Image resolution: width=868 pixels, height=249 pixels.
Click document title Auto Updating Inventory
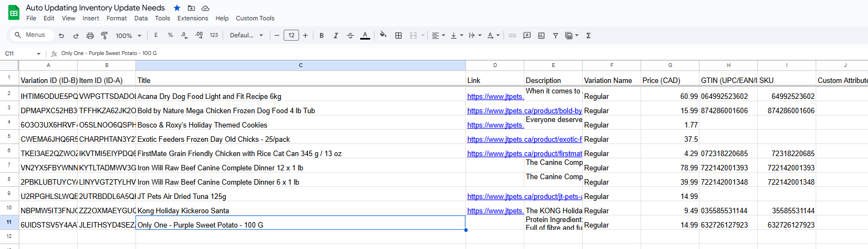point(95,8)
